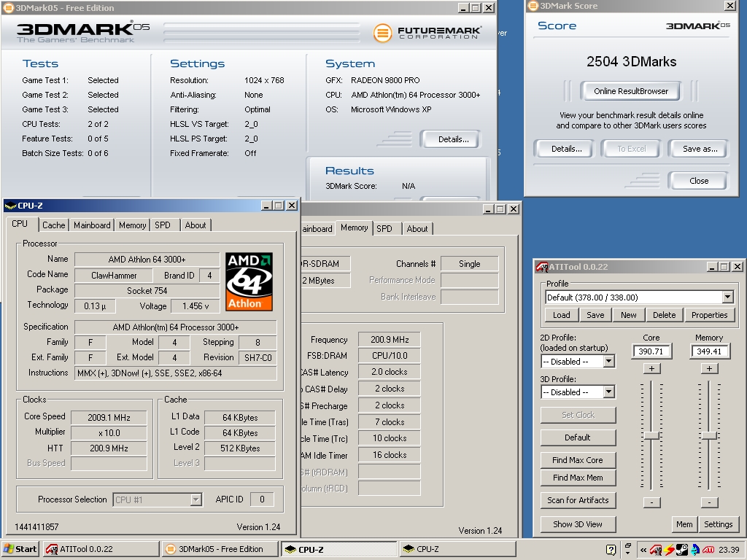The height and width of the screenshot is (560, 747).
Task: Open About tab in the rear CPU-Z window
Action: [x=417, y=228]
